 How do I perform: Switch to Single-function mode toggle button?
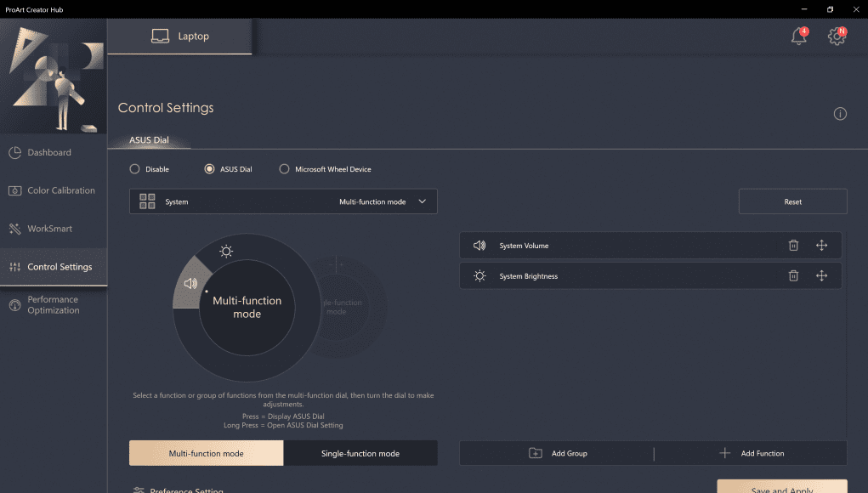pyautogui.click(x=360, y=453)
